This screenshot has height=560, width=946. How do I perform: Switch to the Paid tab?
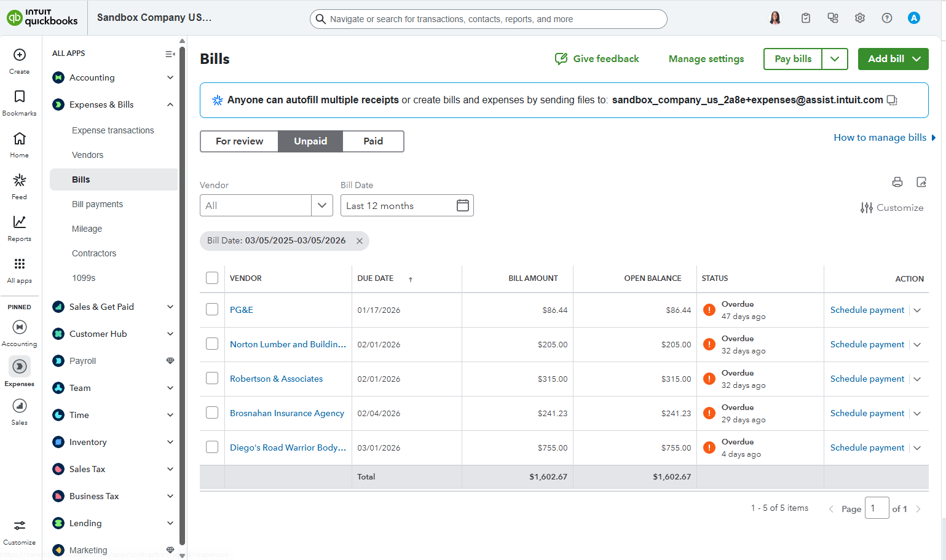click(x=373, y=141)
